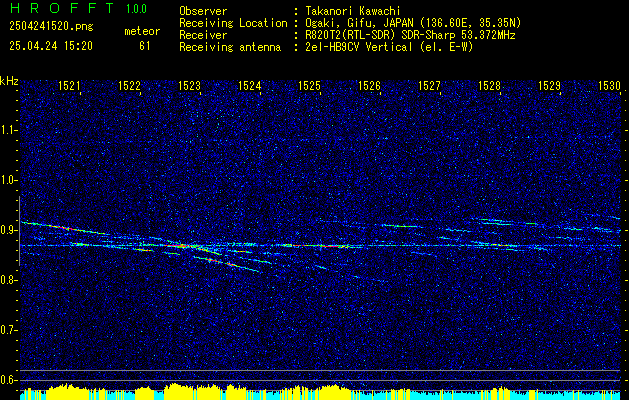Click the Observer label
This screenshot has width=629, height=400.
203,11
